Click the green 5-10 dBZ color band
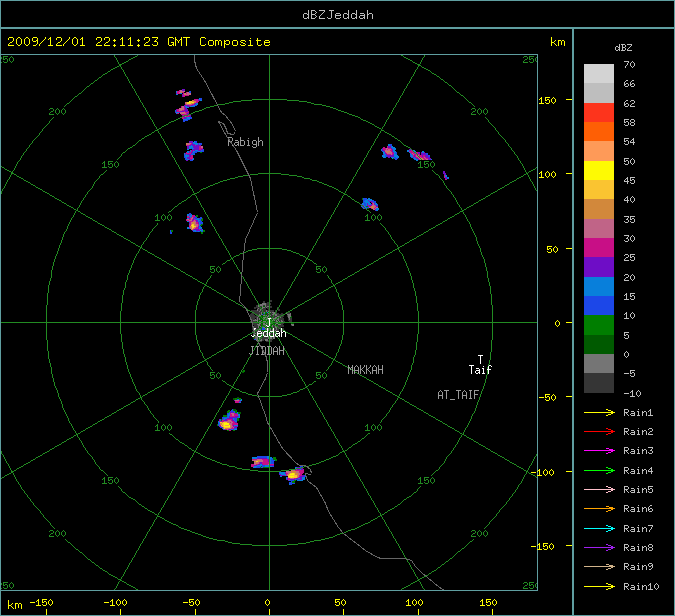The height and width of the screenshot is (616, 675). [599, 325]
